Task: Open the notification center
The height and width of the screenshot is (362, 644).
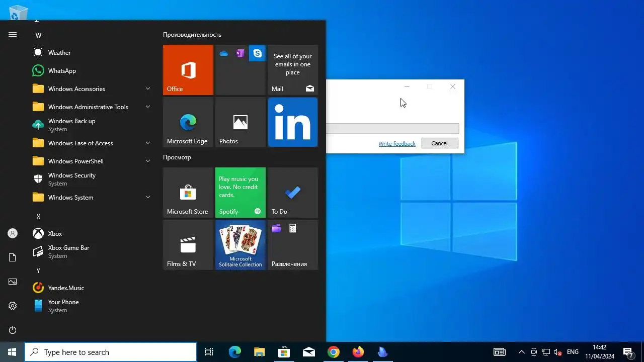Action: tap(628, 352)
